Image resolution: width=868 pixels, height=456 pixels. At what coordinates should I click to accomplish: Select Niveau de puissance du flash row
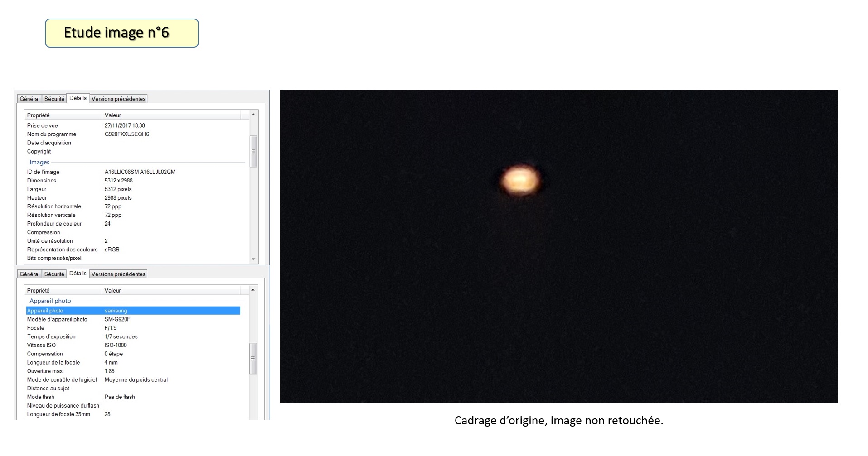(x=133, y=405)
